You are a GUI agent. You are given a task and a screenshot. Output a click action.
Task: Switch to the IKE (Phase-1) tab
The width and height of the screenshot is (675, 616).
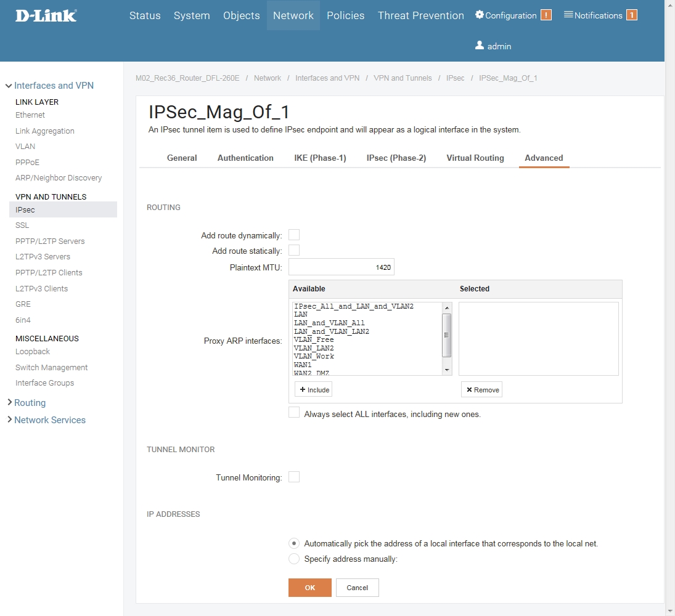(x=320, y=158)
